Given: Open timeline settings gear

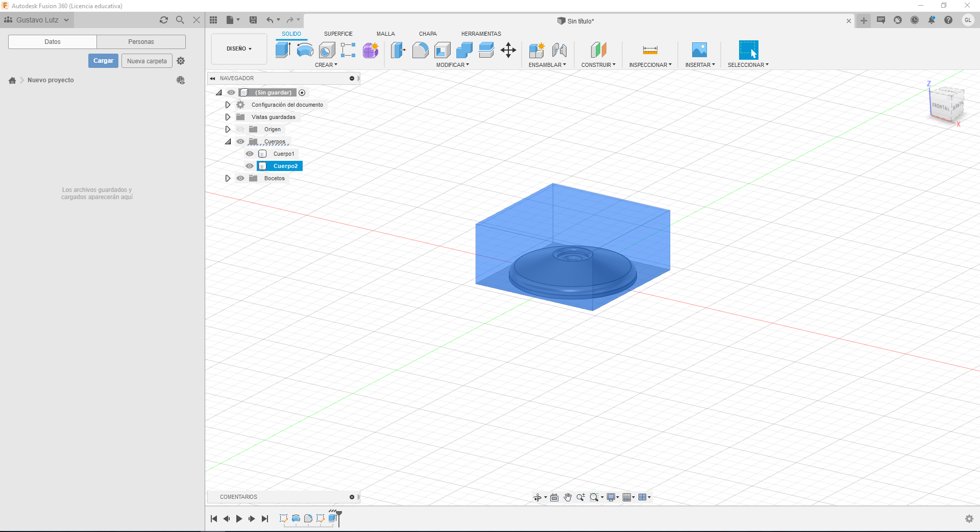Looking at the screenshot, I should tap(969, 519).
